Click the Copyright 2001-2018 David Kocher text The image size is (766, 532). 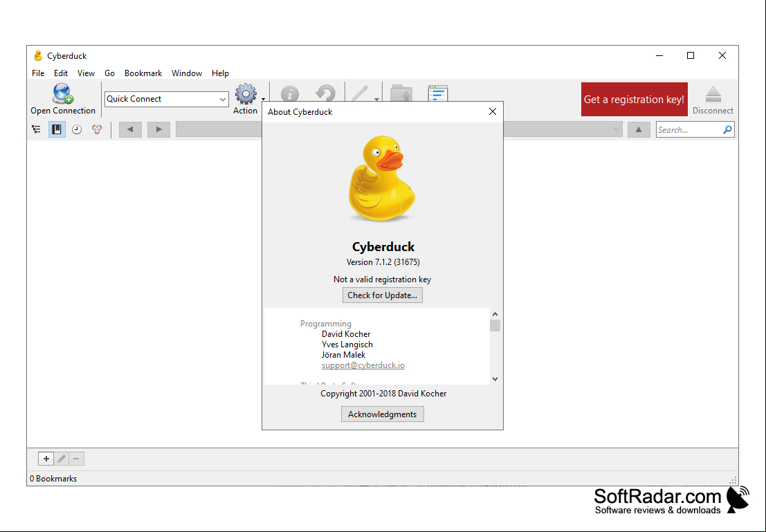383,394
